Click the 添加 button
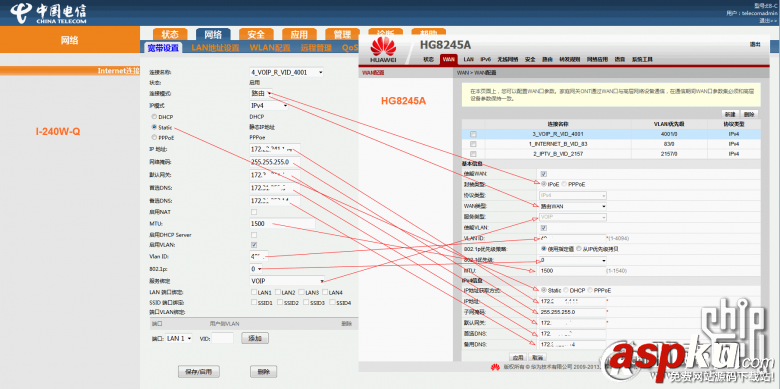Viewport: 780px width, 389px height. coord(255,338)
